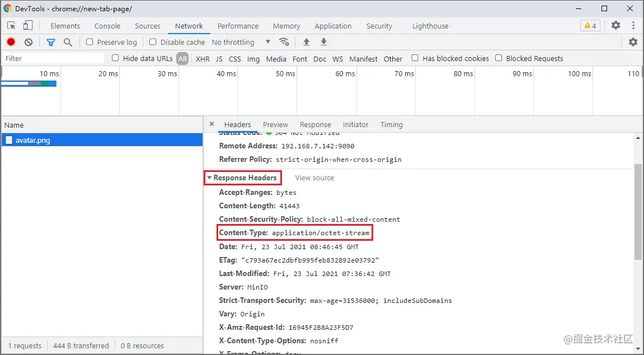Select the Network panel tab

(x=189, y=26)
